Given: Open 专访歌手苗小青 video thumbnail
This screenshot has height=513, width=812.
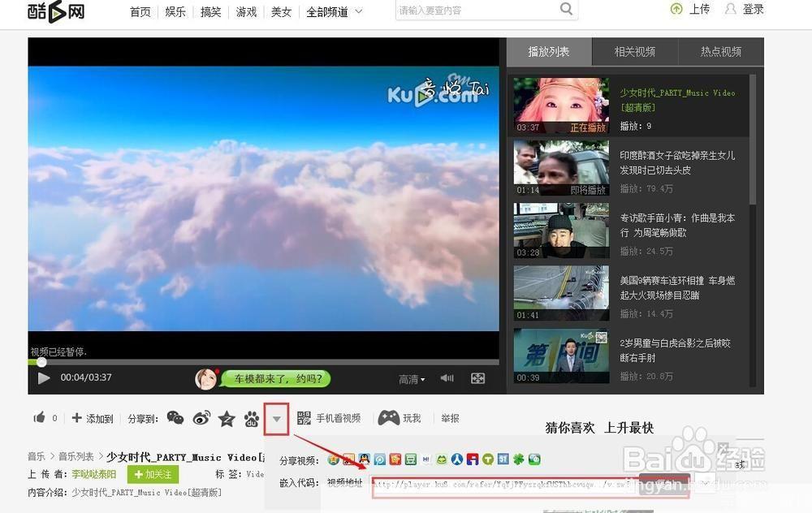Looking at the screenshot, I should point(561,231).
